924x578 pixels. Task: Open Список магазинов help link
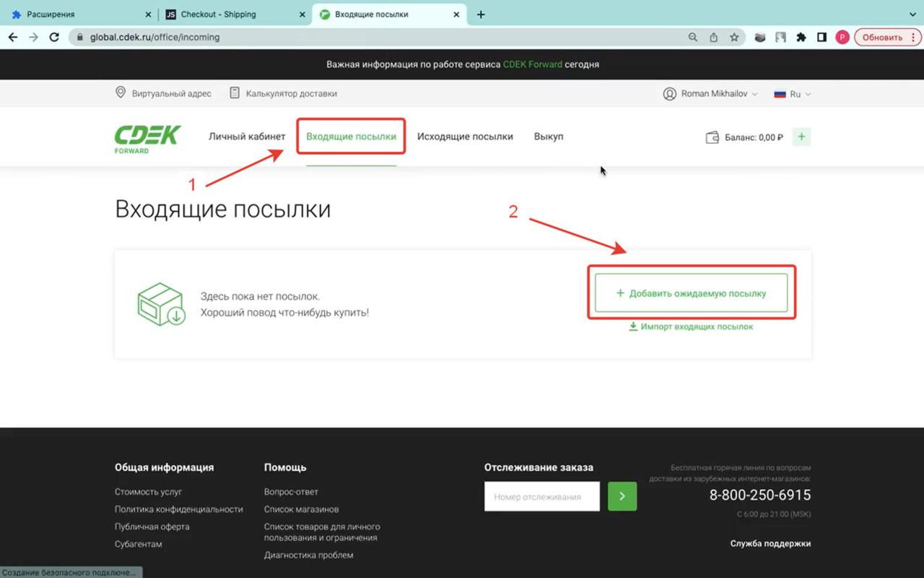tap(302, 509)
